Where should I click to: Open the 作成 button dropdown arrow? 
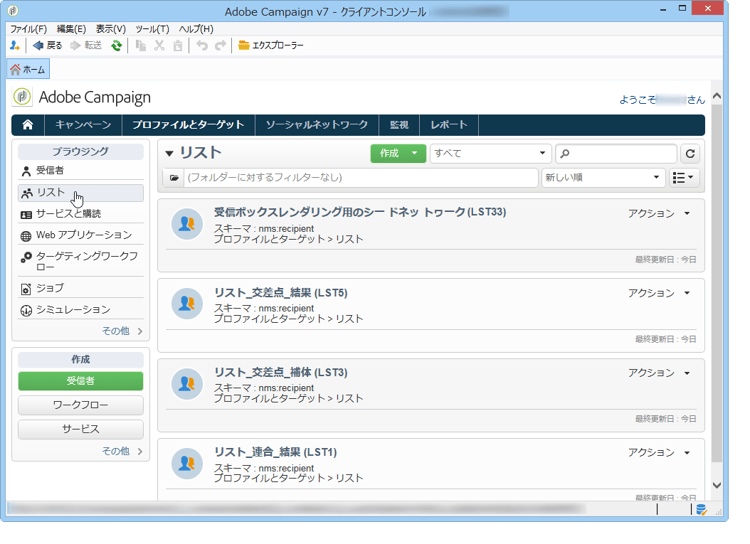tap(415, 154)
